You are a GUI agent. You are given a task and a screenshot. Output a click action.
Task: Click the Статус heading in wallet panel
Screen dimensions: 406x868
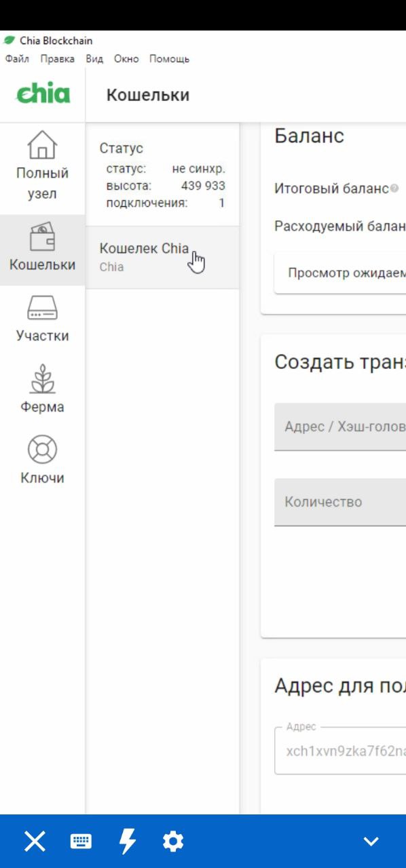122,149
